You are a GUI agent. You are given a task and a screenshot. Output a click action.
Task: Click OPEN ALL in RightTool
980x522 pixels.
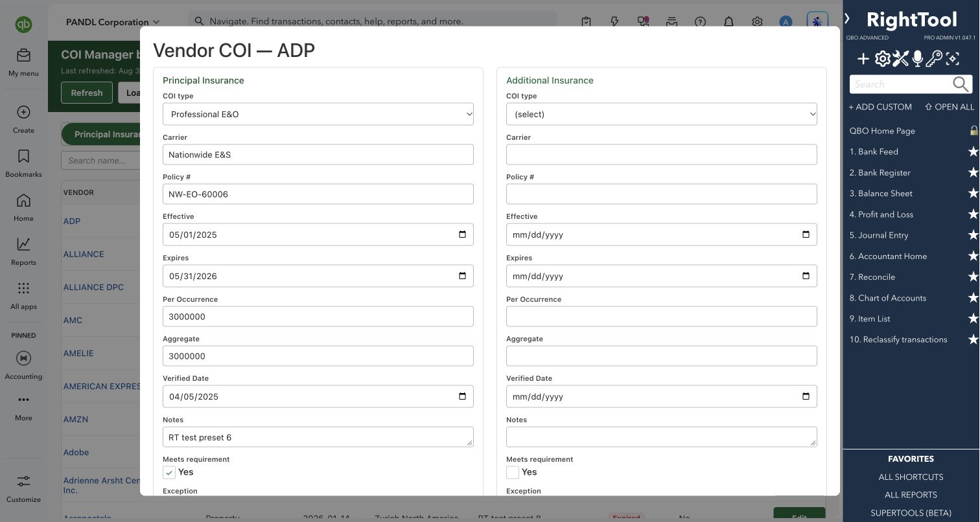(x=950, y=107)
